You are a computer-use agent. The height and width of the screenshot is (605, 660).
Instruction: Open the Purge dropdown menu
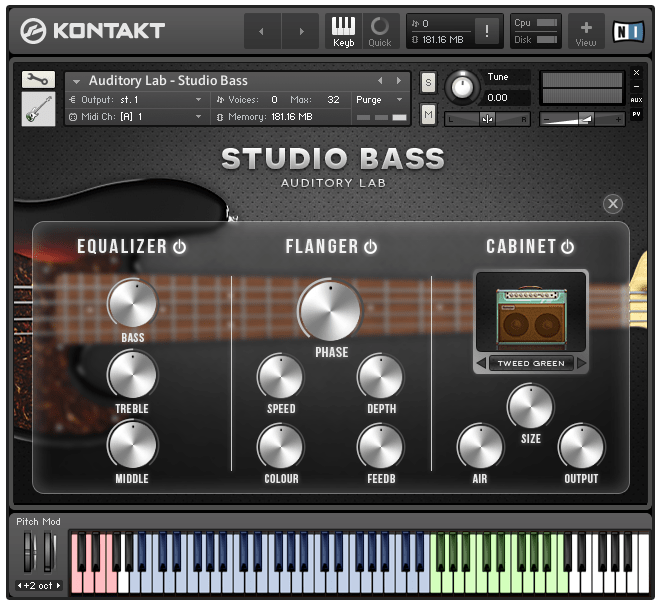[x=380, y=100]
